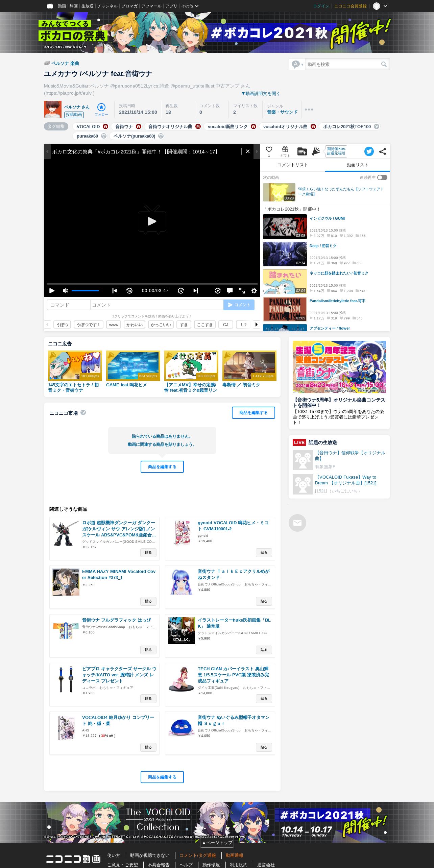Click the ペルソナ 楽曲 series link
Viewport: 434px width, 868px height.
point(65,63)
